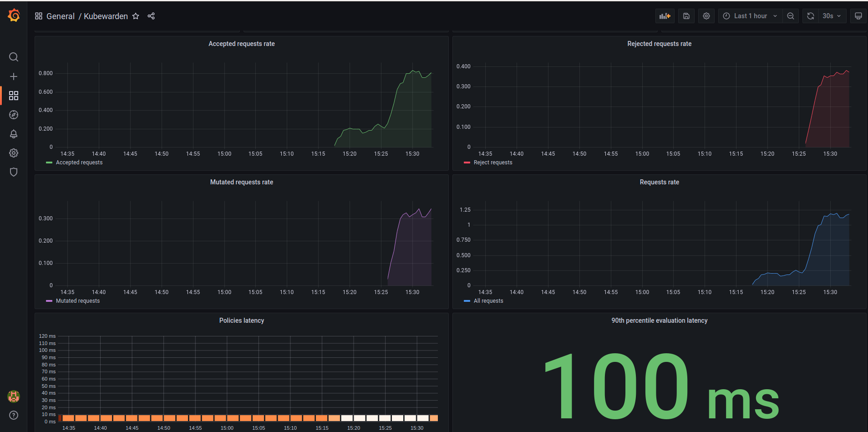This screenshot has height=432, width=868.
Task: Share the Kubewarden dashboard
Action: click(151, 16)
